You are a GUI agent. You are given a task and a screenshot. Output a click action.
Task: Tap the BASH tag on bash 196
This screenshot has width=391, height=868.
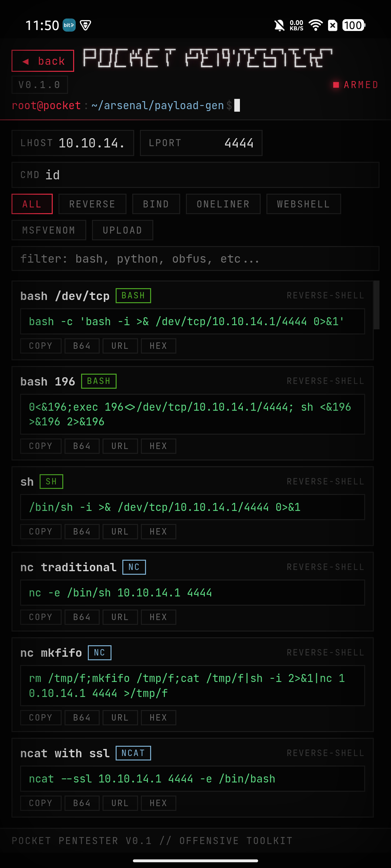click(99, 381)
